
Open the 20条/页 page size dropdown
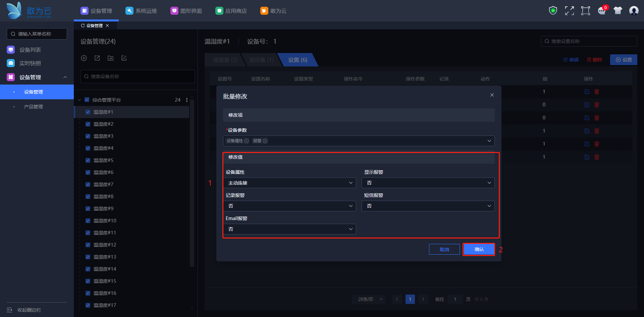tap(369, 299)
